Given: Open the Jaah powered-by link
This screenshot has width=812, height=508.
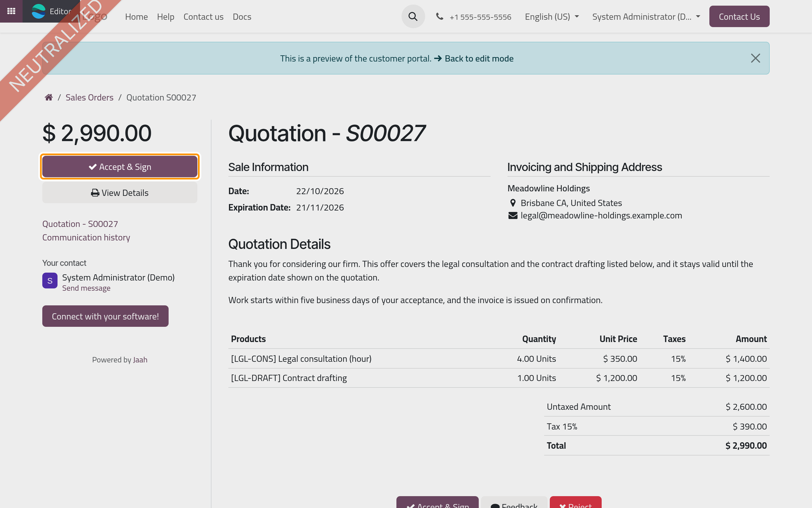Looking at the screenshot, I should point(140,360).
